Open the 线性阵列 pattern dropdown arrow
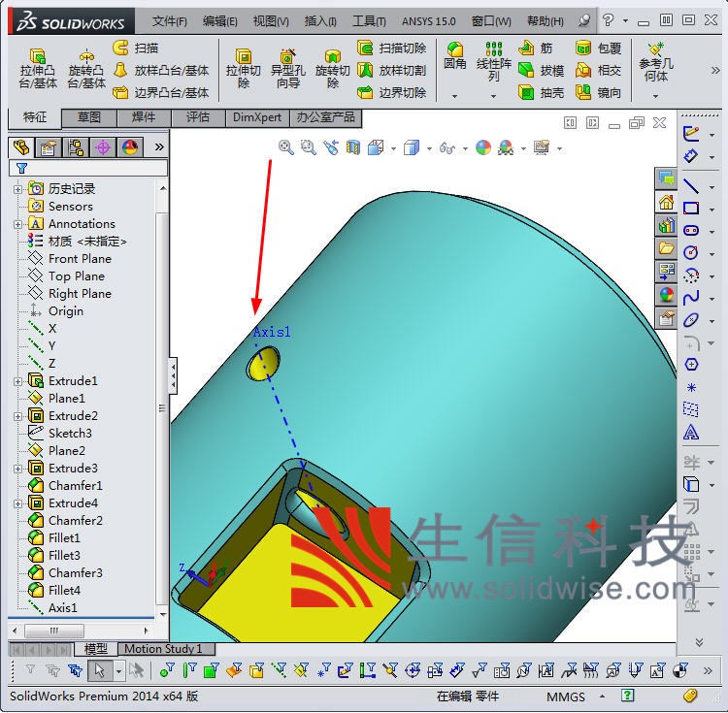 pos(493,96)
